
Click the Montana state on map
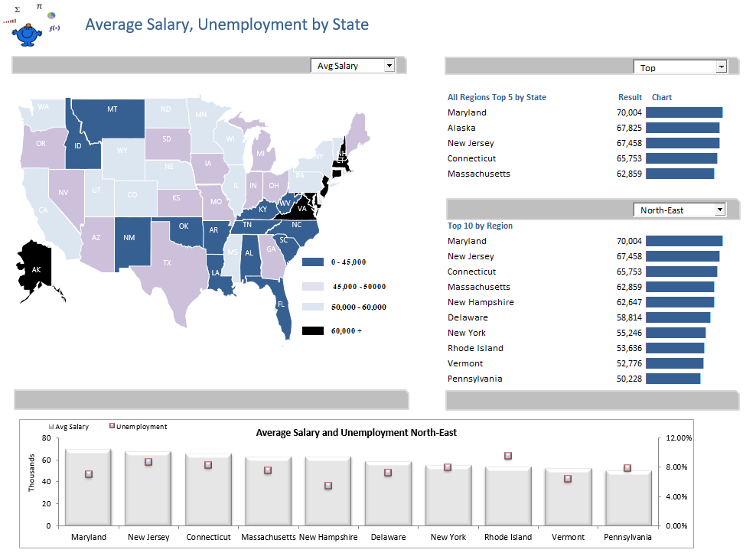pos(112,115)
